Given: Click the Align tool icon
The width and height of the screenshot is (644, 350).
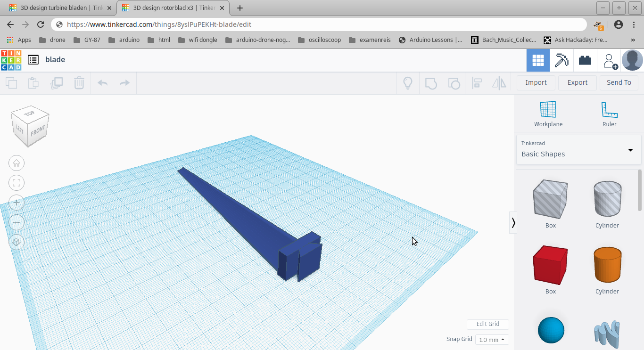Looking at the screenshot, I should (x=477, y=83).
